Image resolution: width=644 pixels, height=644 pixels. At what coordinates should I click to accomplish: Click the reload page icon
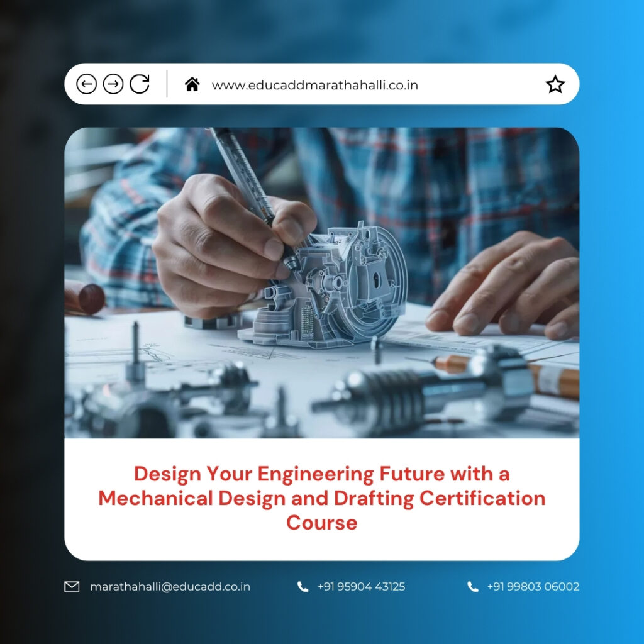tap(140, 84)
